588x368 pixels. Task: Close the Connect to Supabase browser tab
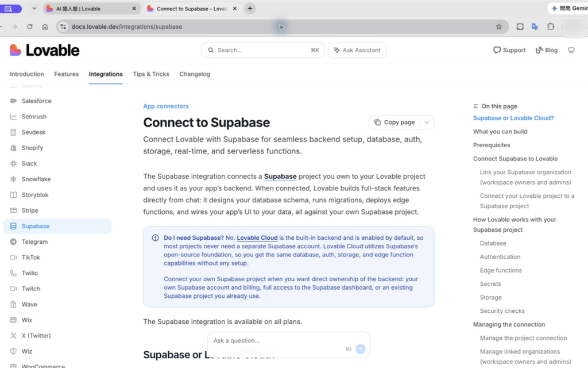click(235, 9)
